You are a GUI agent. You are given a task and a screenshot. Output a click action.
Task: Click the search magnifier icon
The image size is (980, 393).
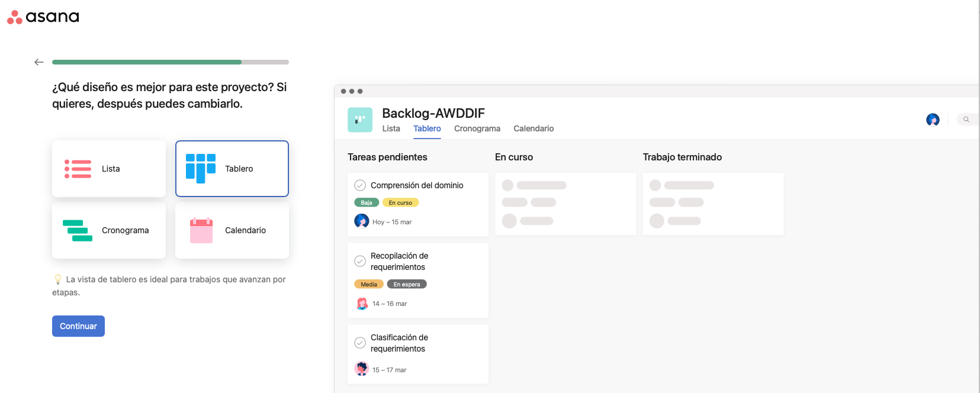click(x=966, y=120)
